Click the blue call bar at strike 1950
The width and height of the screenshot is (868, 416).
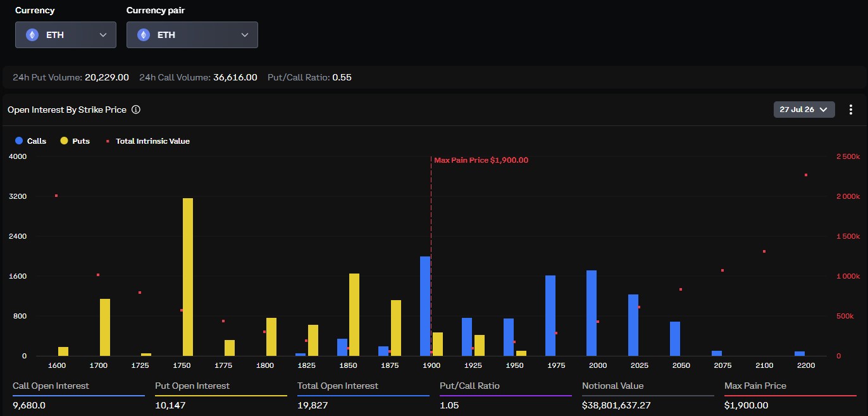[509, 337]
